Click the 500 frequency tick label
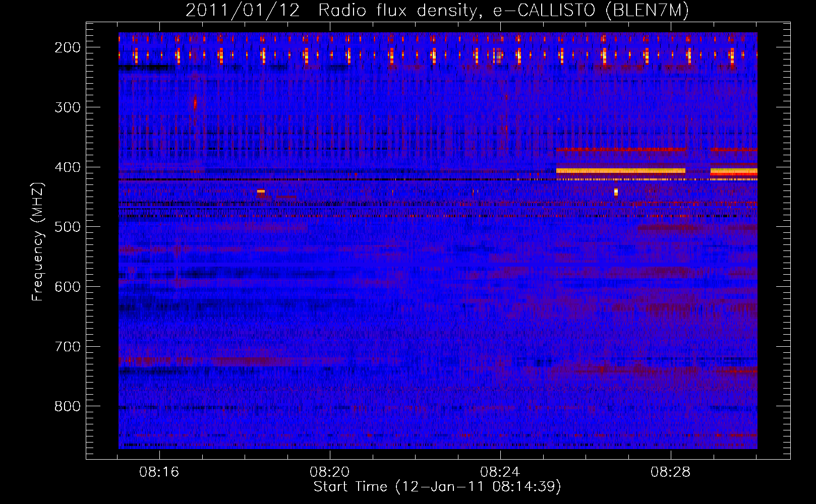Image resolution: width=816 pixels, height=504 pixels. (68, 227)
